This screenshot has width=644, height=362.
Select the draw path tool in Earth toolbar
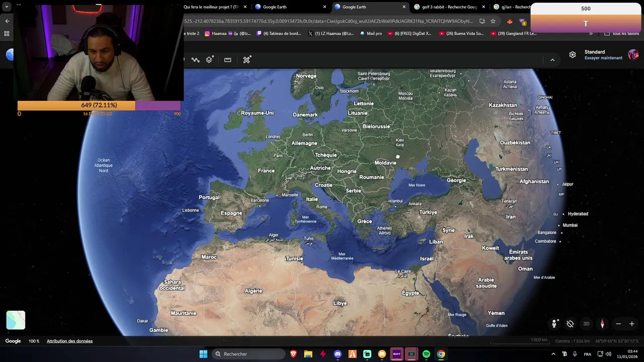pyautogui.click(x=196, y=60)
